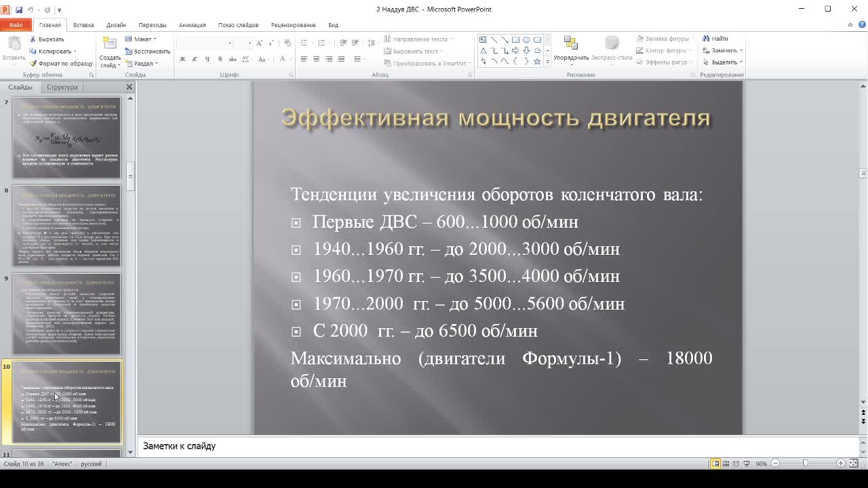Open Customize Quick Access Toolbar dropdown
This screenshot has height=488, width=868.
pos(59,10)
